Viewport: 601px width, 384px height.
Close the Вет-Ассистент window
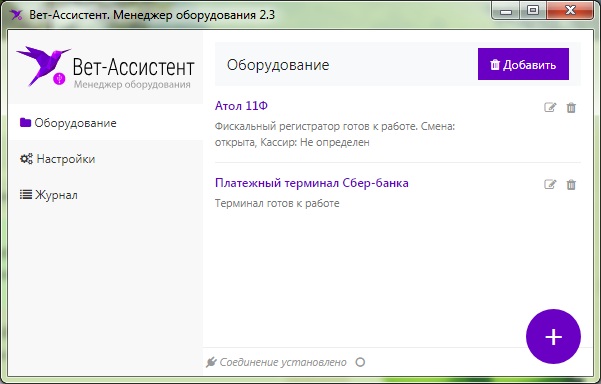570,10
